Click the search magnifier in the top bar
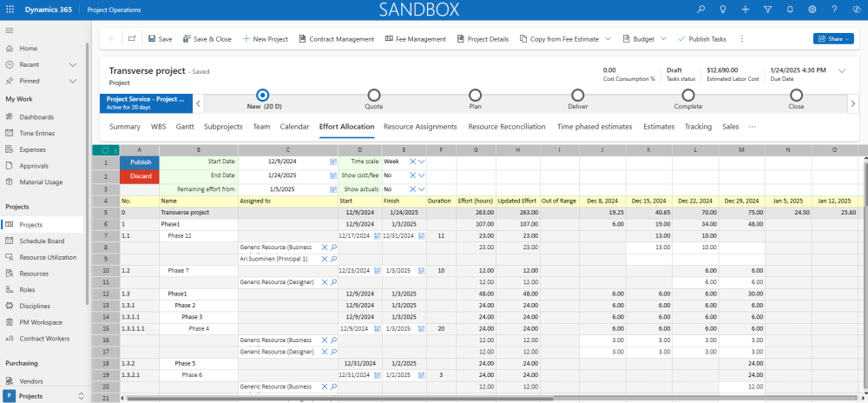Image resolution: width=868 pixels, height=403 pixels. (x=701, y=10)
